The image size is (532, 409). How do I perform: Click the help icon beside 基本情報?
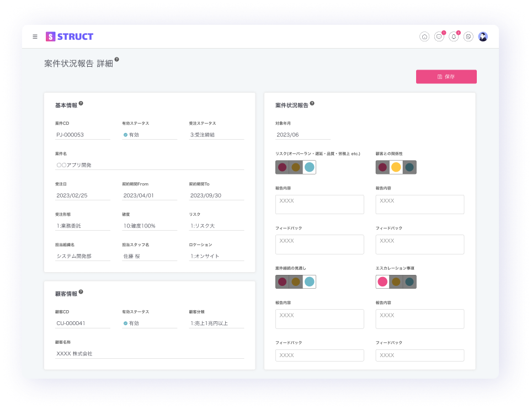(81, 103)
